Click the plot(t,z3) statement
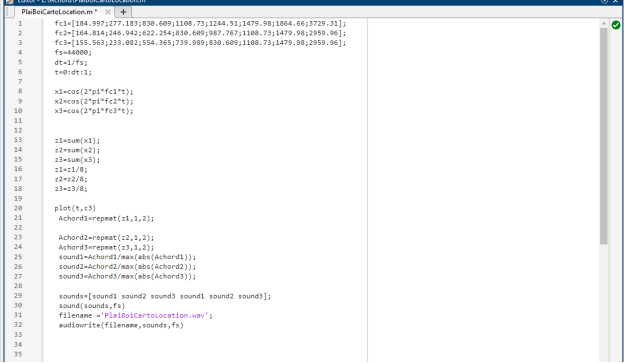 tap(75, 208)
